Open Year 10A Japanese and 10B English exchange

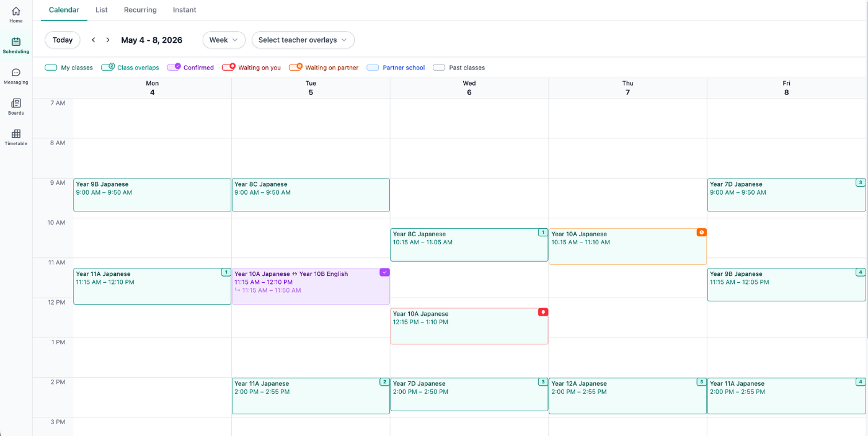[311, 286]
